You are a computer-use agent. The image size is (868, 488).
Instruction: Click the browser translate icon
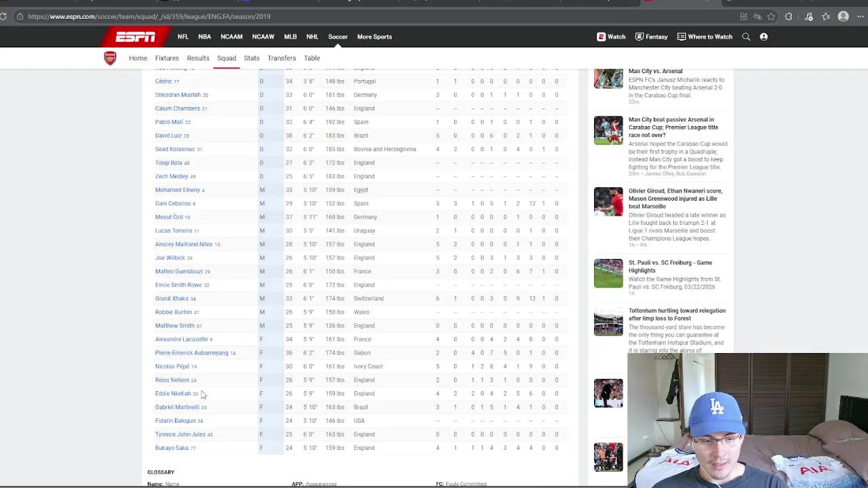click(x=757, y=16)
